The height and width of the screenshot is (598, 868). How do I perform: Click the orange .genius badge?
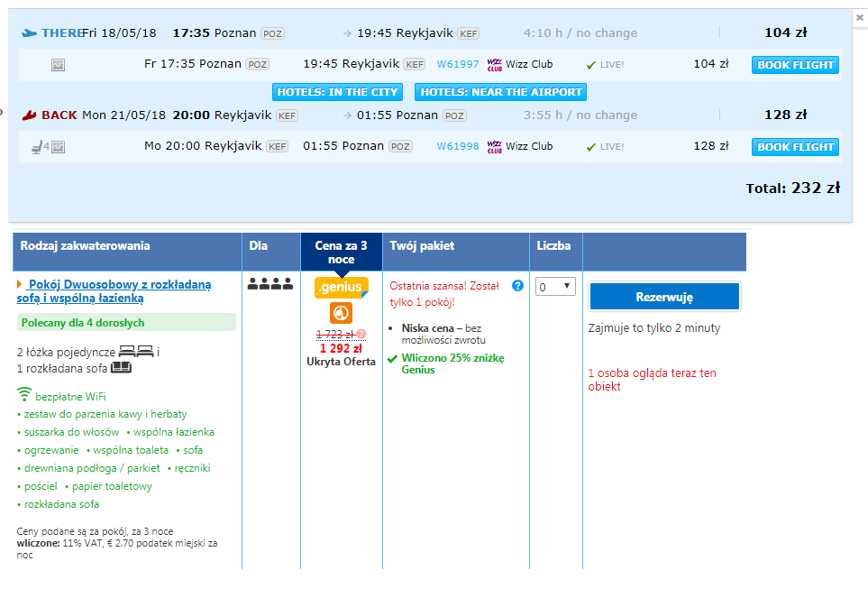pyautogui.click(x=341, y=288)
